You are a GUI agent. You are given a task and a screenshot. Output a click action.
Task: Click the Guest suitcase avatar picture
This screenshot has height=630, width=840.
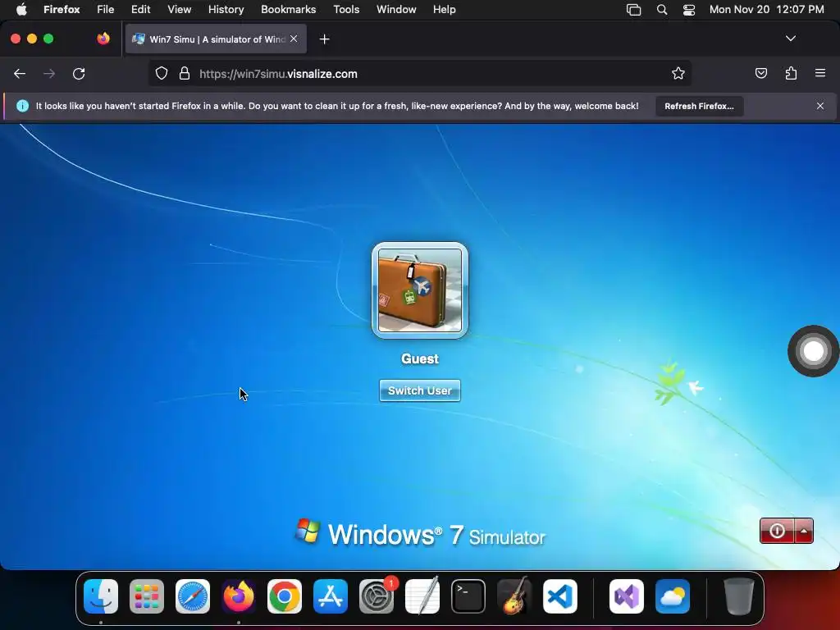pyautogui.click(x=420, y=290)
